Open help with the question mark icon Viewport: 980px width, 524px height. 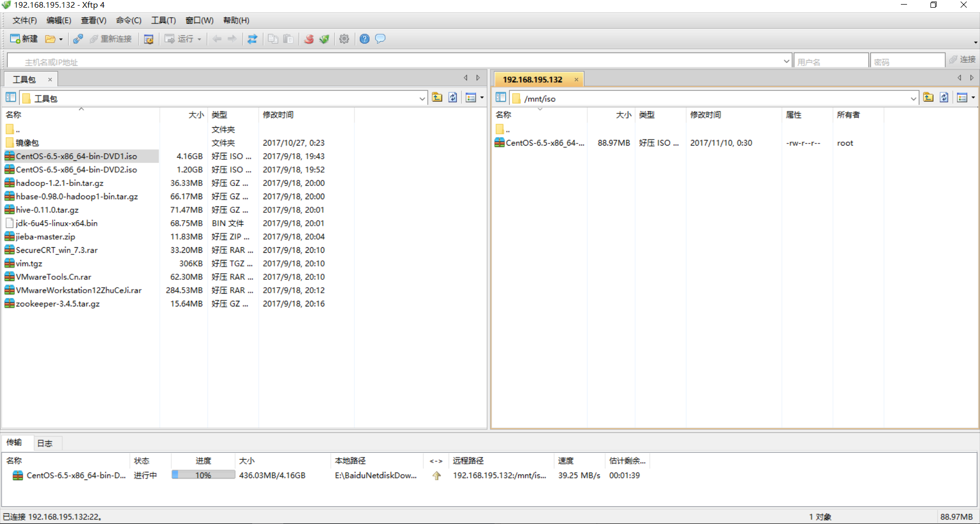[364, 39]
